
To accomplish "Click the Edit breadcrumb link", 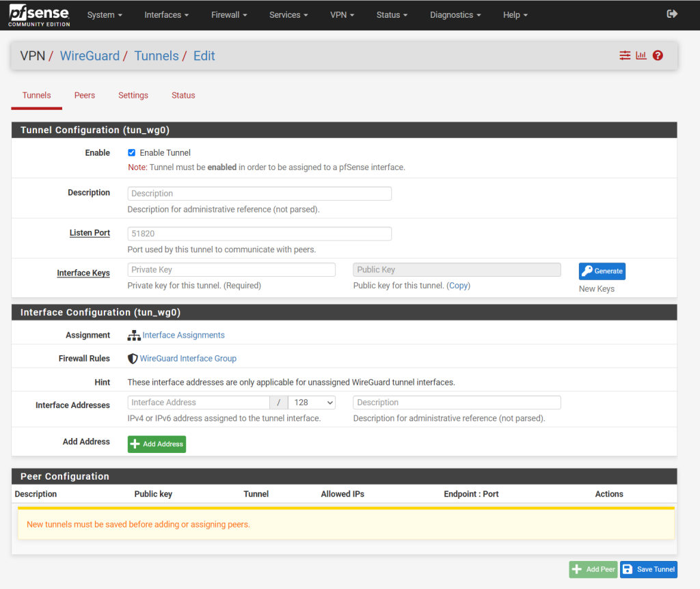I will point(204,56).
